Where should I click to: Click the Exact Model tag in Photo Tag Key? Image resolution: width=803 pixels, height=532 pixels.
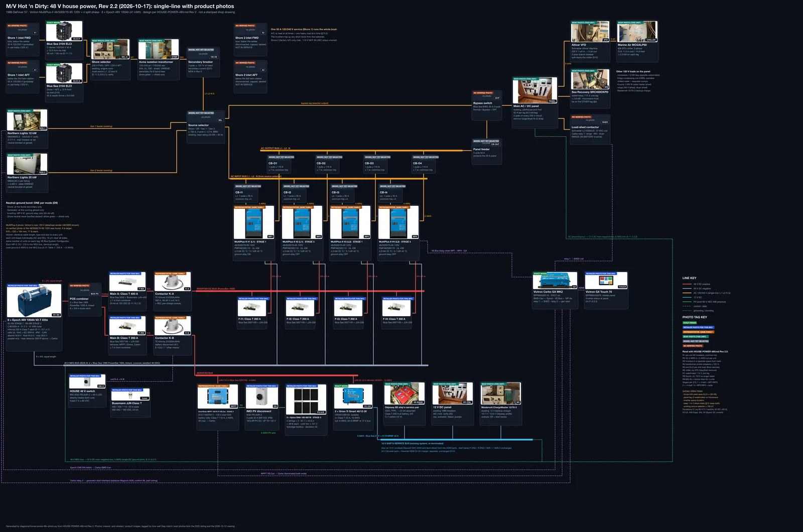click(x=690, y=323)
